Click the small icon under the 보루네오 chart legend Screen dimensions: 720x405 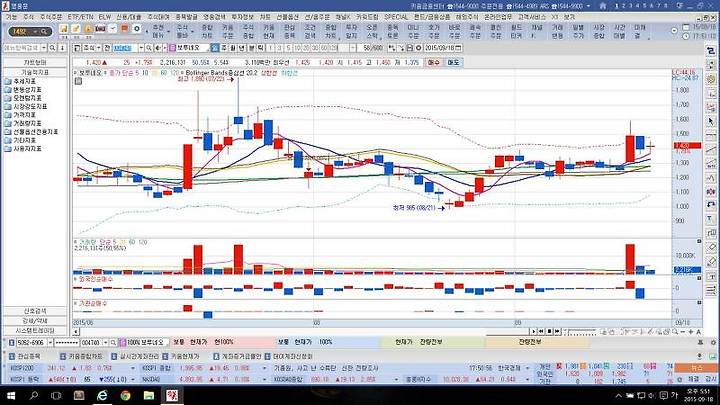[79, 81]
